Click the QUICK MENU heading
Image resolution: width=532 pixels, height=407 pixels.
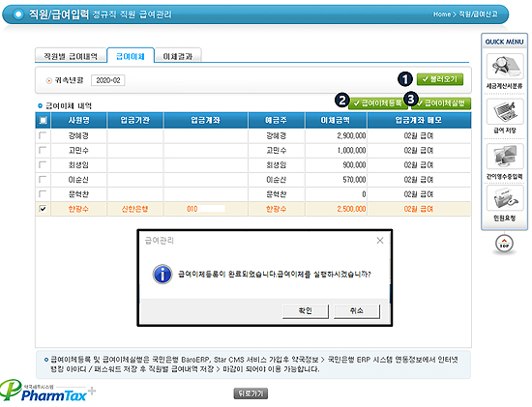pyautogui.click(x=504, y=42)
